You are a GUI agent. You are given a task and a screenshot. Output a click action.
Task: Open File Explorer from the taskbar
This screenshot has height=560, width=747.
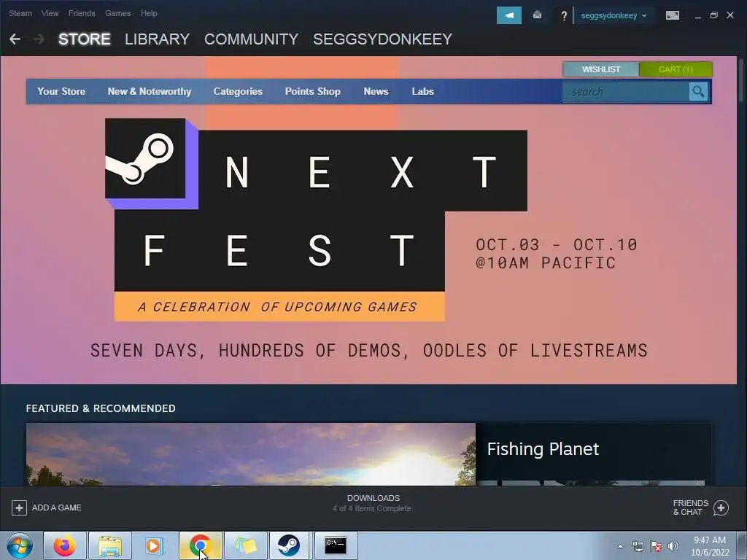point(110,545)
